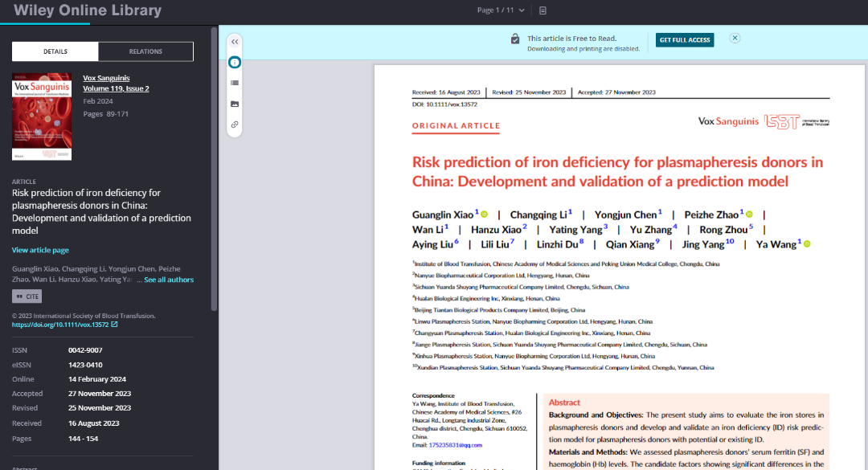Click the Pages value 144 - 154
Screen dimensions: 868x470
pyautogui.click(x=83, y=439)
